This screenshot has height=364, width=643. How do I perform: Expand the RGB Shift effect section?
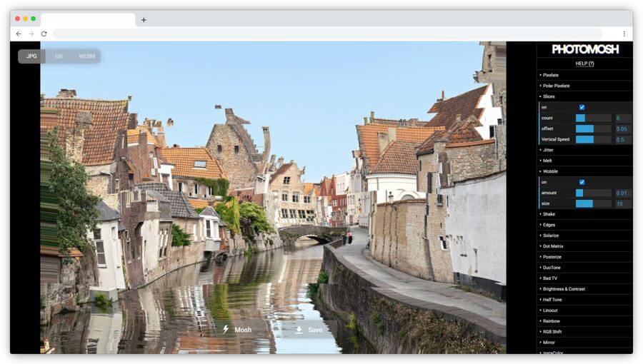pos(554,332)
